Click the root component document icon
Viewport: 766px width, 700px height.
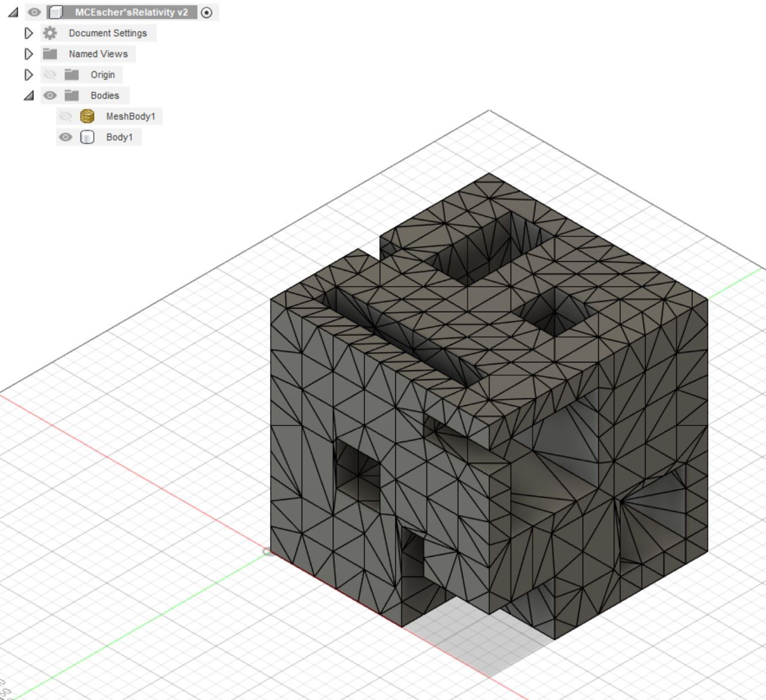tap(55, 12)
